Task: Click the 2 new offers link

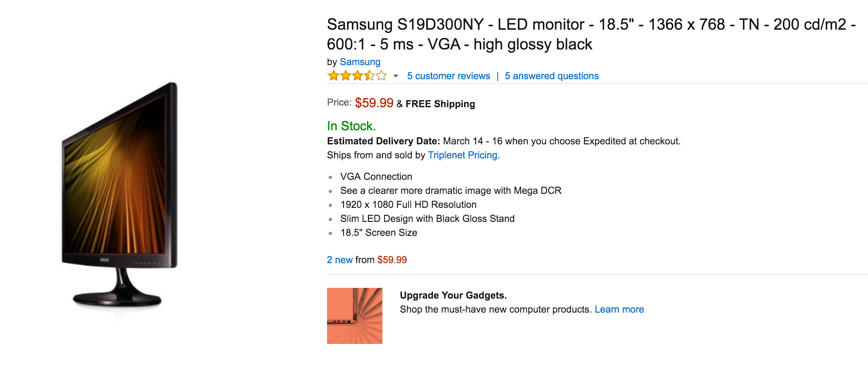Action: tap(339, 260)
